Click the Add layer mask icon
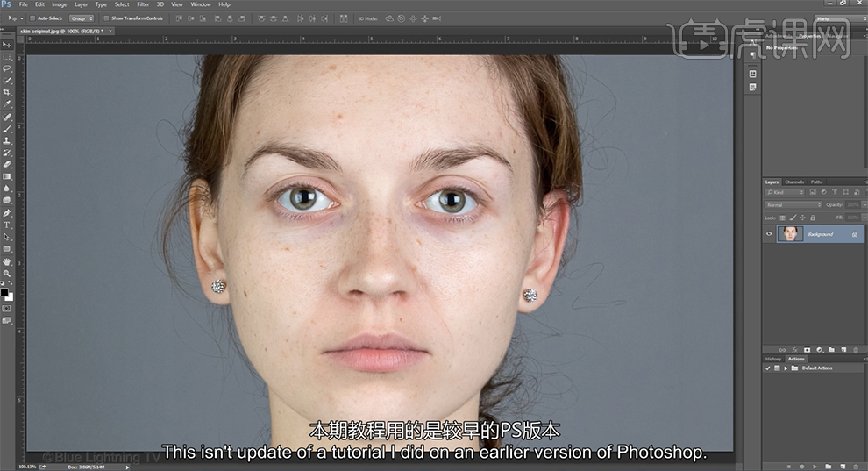The image size is (868, 471). (x=807, y=350)
